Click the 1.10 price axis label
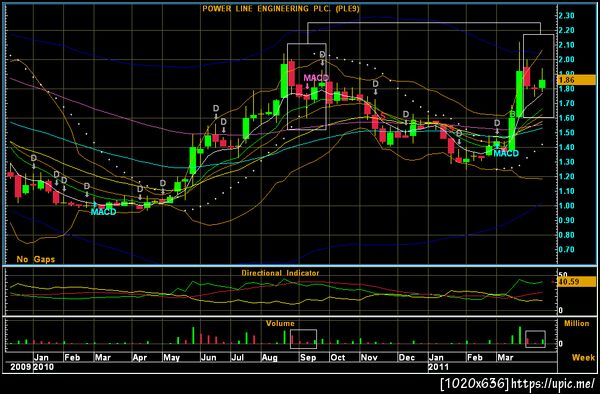Viewport: 600px width, 394px height. tap(566, 191)
